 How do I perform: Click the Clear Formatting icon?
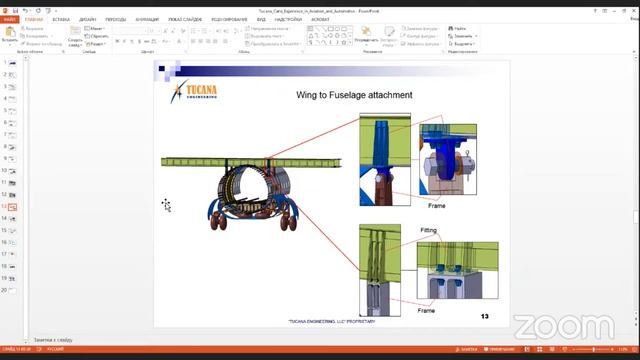pos(183,31)
